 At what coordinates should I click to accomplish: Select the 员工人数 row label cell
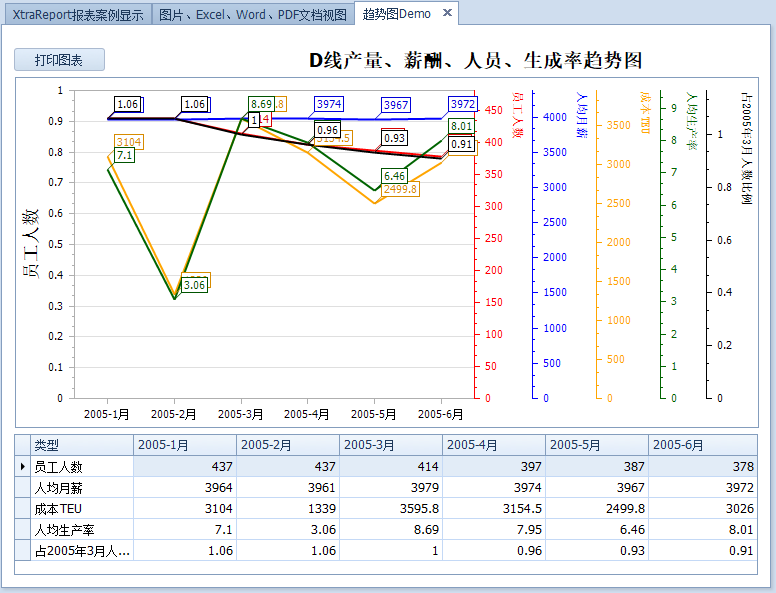click(82, 466)
